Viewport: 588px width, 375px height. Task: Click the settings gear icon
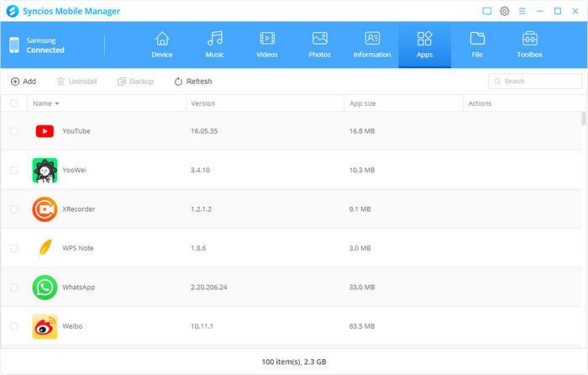click(x=504, y=11)
